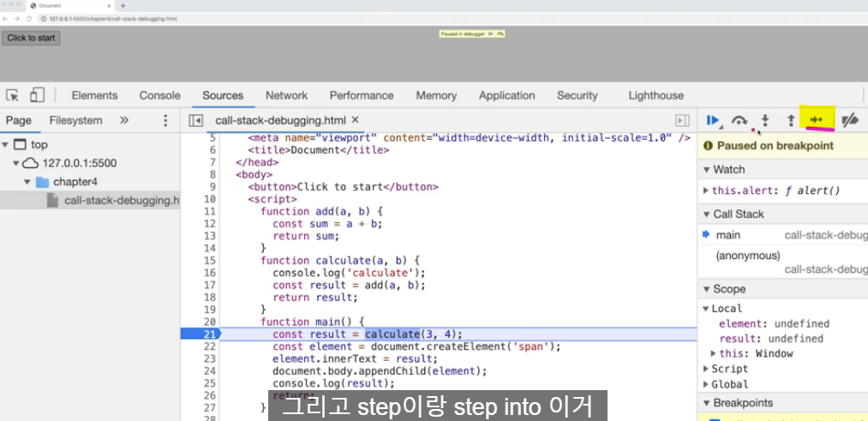Step over next function call

[x=739, y=120]
